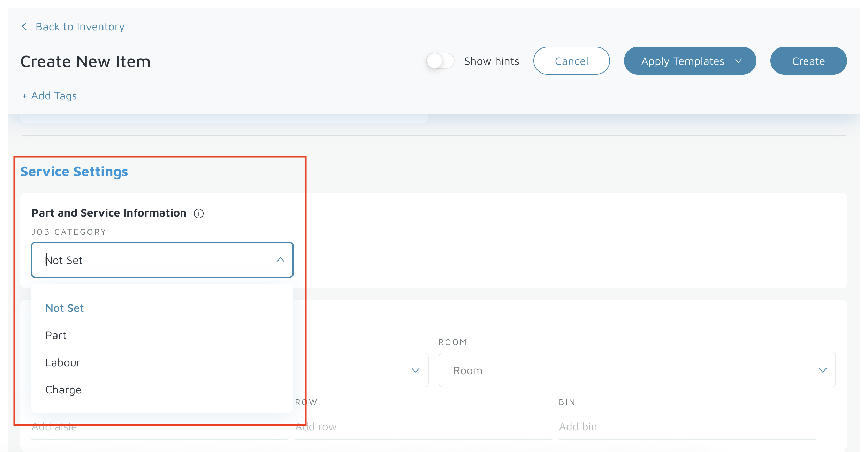Click the Add Tags link
This screenshot has height=452, width=868.
point(54,96)
